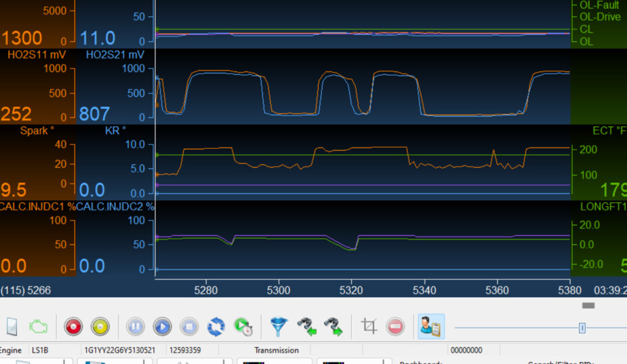The width and height of the screenshot is (627, 364).
Task: Open the check engine diagnostics icon
Action: pyautogui.click(x=38, y=327)
